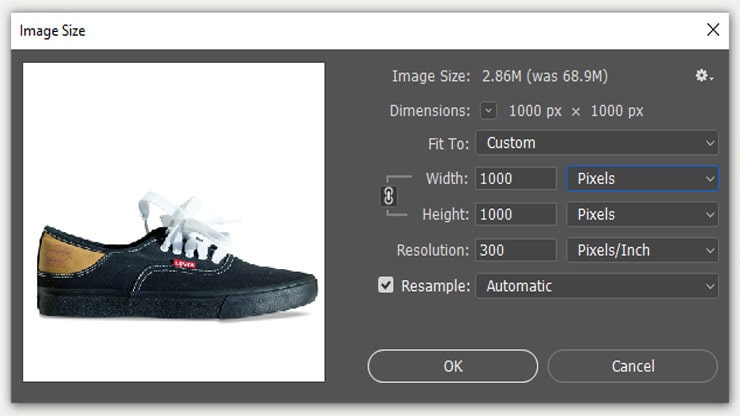Uncheck the Resample checkbox

coord(386,286)
